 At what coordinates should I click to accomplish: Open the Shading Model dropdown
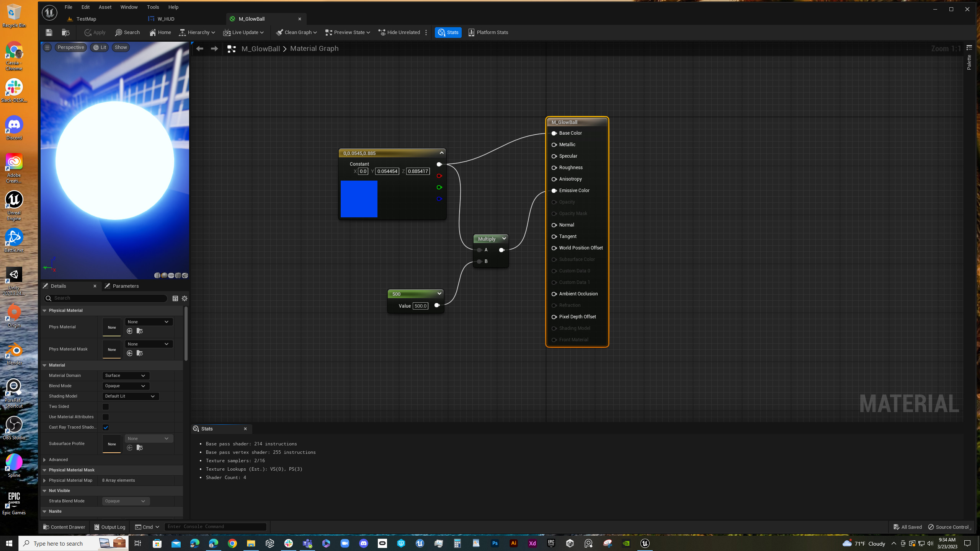click(x=130, y=396)
